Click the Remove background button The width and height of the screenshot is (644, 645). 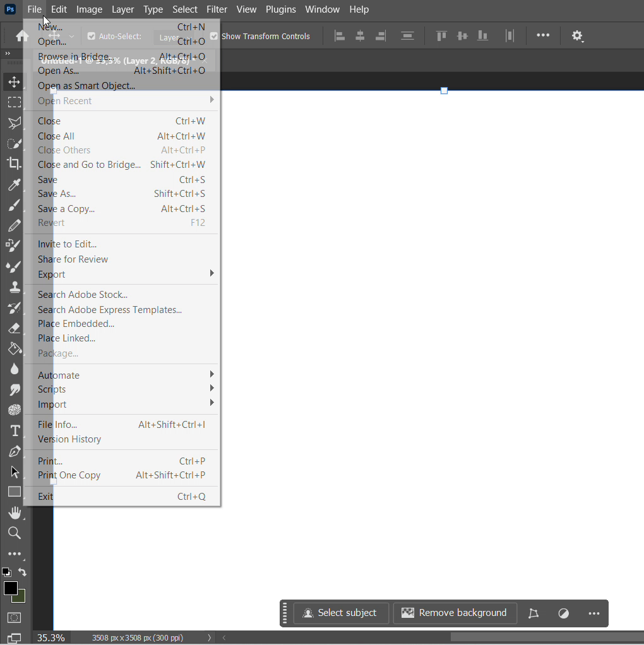(455, 613)
